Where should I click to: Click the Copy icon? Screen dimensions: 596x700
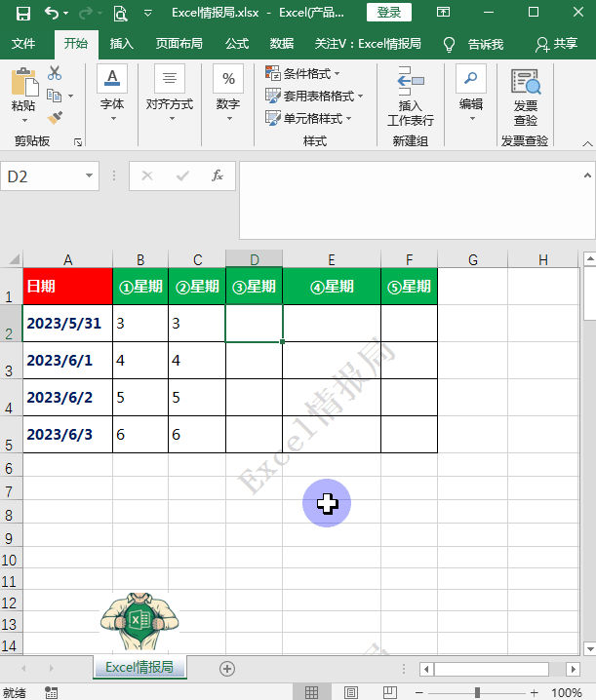(55, 96)
